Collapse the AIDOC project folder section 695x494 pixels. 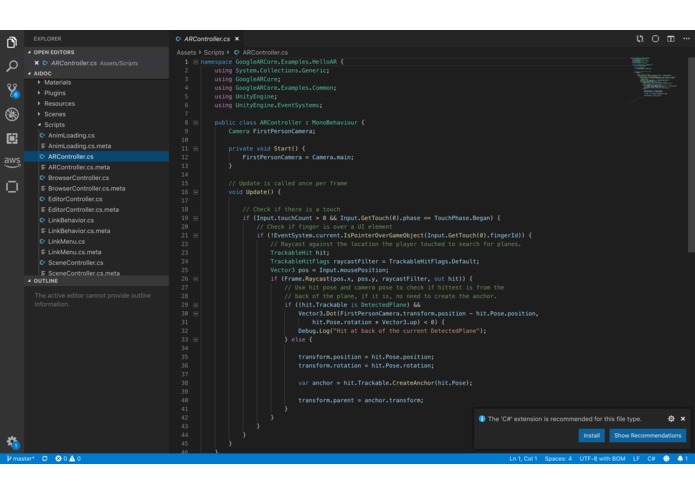point(29,74)
